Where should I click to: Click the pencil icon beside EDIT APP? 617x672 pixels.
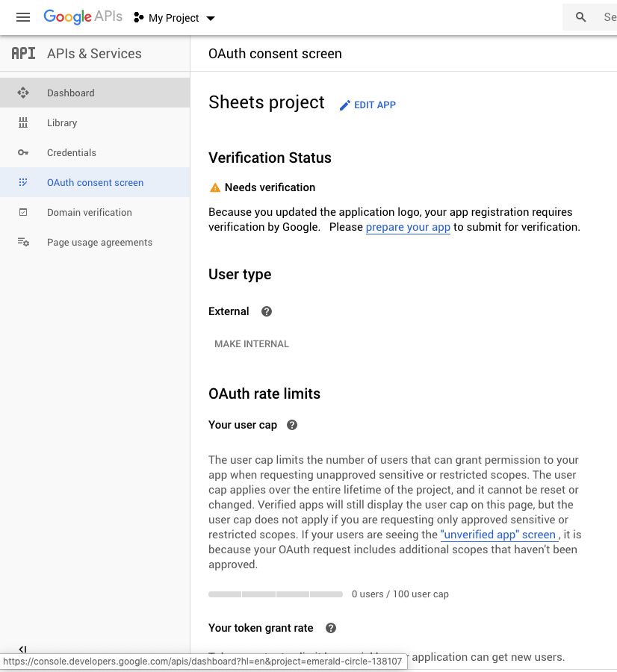click(344, 105)
